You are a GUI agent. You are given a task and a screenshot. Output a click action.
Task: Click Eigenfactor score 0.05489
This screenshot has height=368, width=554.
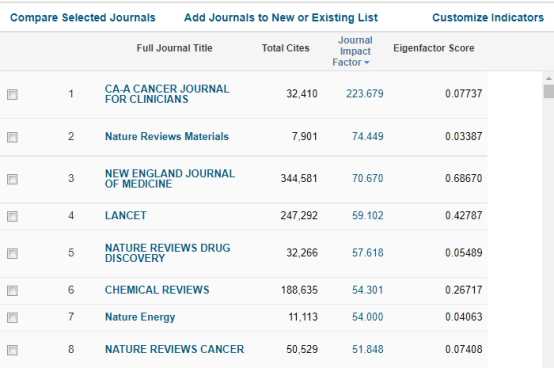coord(464,253)
